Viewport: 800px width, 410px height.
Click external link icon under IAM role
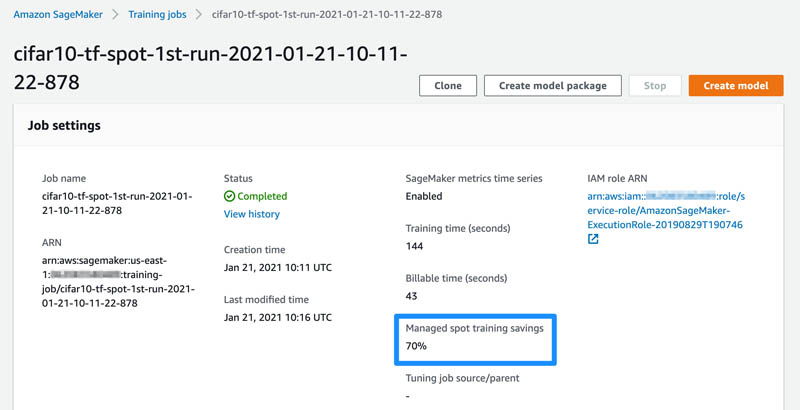(x=593, y=239)
